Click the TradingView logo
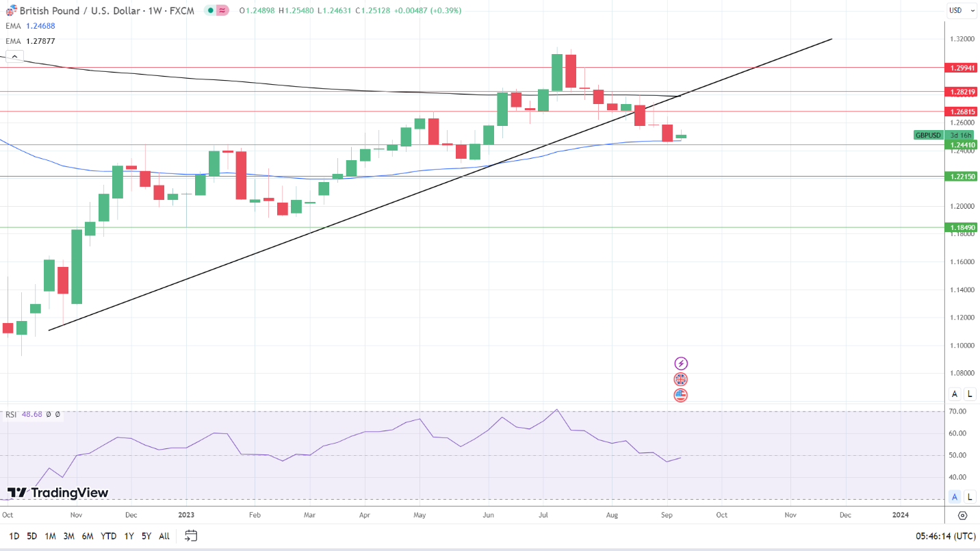The image size is (980, 551). point(58,492)
